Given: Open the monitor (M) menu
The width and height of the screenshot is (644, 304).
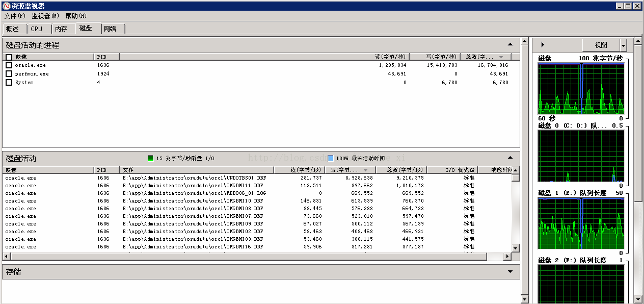Looking at the screenshot, I should pyautogui.click(x=45, y=16).
